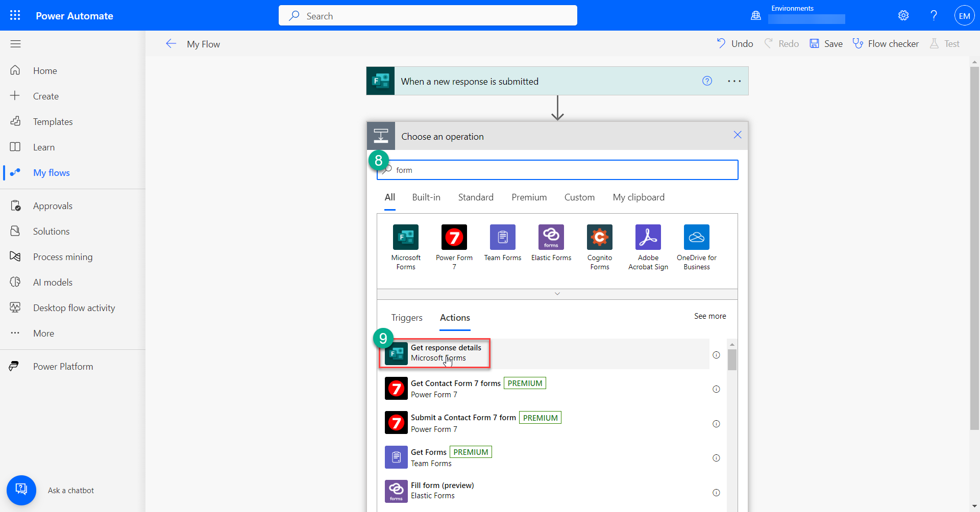Open Desktop flow activity in the sidebar

(72, 308)
